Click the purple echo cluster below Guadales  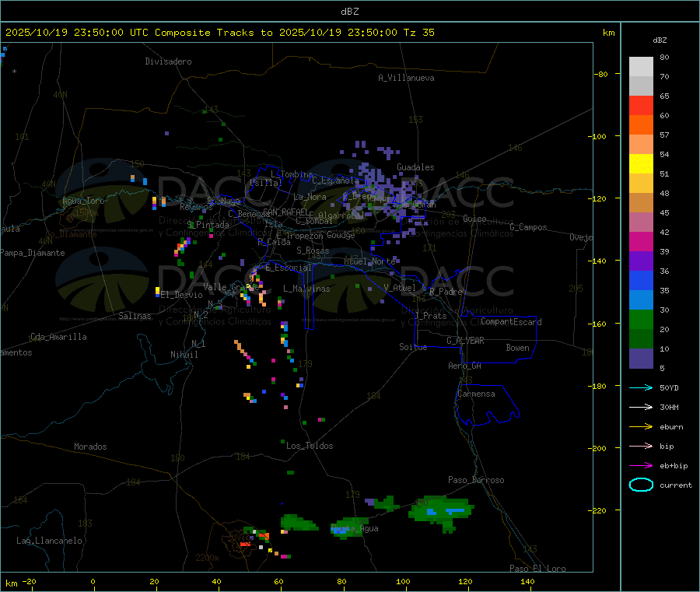point(387,192)
